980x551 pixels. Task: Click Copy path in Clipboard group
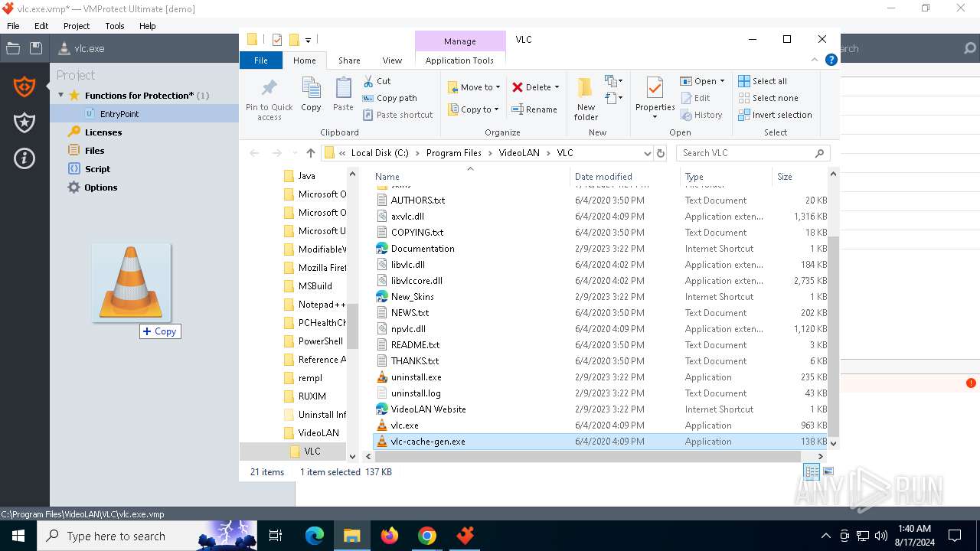[x=390, y=98]
